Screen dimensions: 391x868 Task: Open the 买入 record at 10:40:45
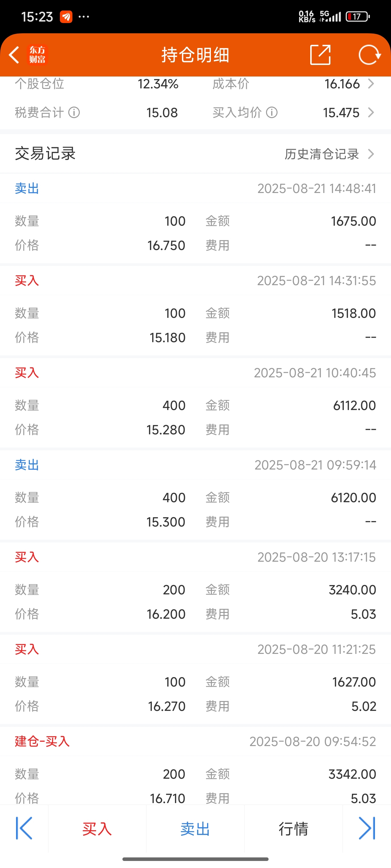pyautogui.click(x=195, y=403)
